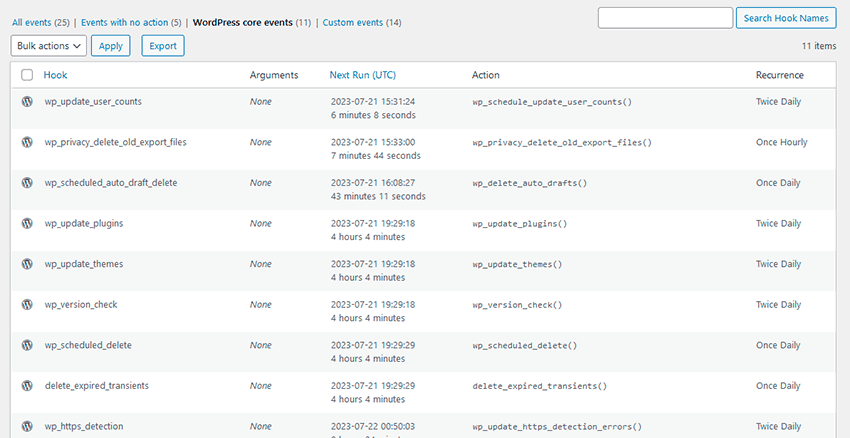Viewport: 850px width, 438px height.
Task: Click wp_delete_auto_drafts() action text
Action: (530, 183)
